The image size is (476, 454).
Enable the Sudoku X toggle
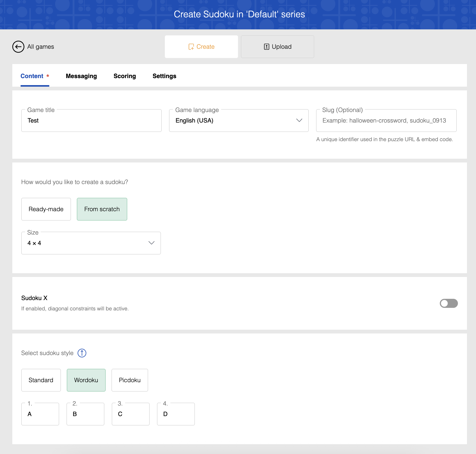pyautogui.click(x=449, y=303)
